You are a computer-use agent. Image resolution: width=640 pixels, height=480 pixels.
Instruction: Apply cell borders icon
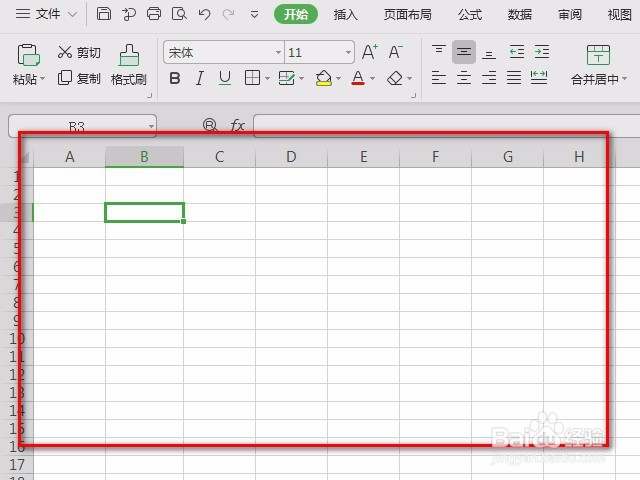[x=252, y=78]
